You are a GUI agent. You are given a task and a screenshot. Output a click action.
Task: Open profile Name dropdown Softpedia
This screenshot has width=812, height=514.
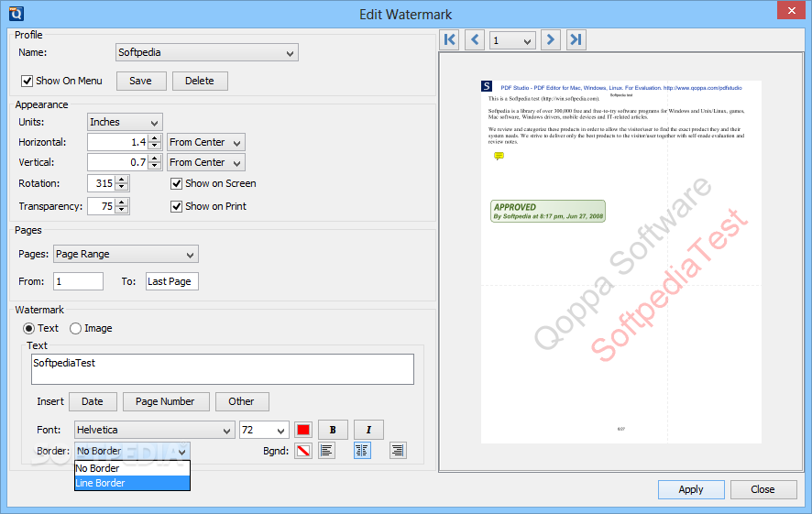click(206, 52)
